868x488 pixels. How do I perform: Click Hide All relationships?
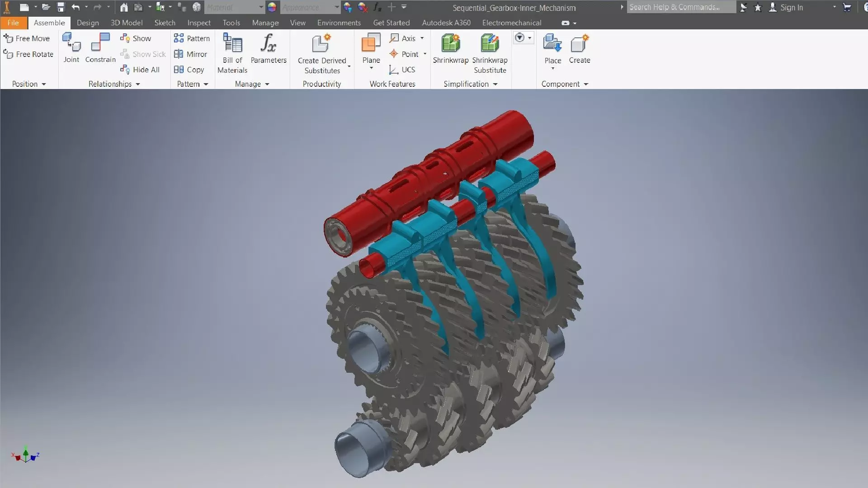pyautogui.click(x=140, y=70)
